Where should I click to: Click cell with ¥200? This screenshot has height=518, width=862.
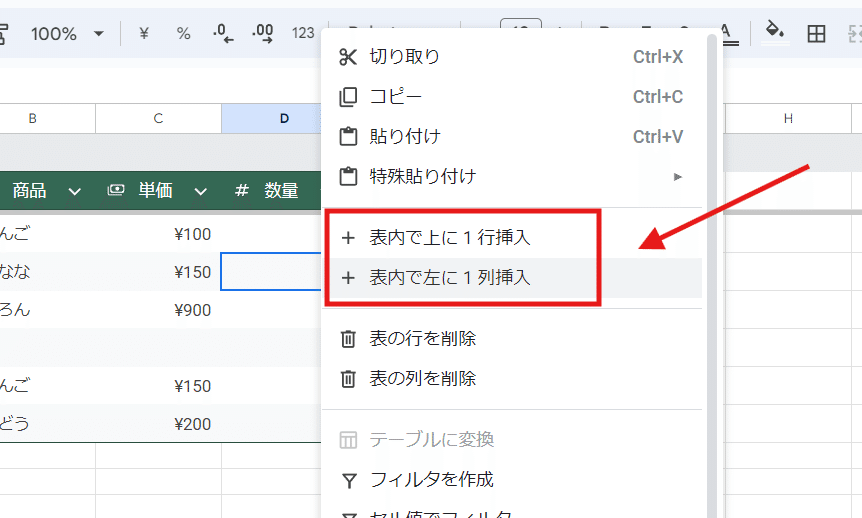coord(158,424)
